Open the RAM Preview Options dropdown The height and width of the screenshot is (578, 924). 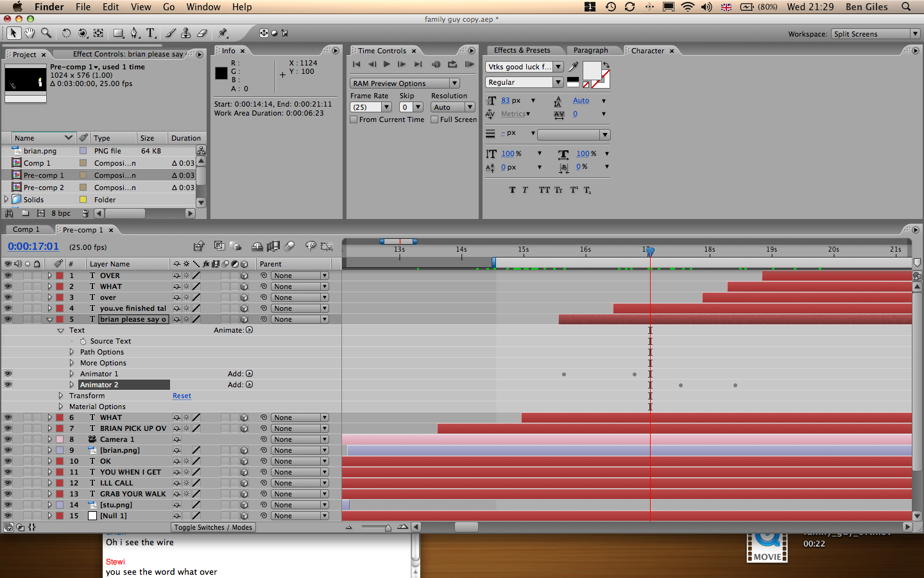click(x=405, y=83)
